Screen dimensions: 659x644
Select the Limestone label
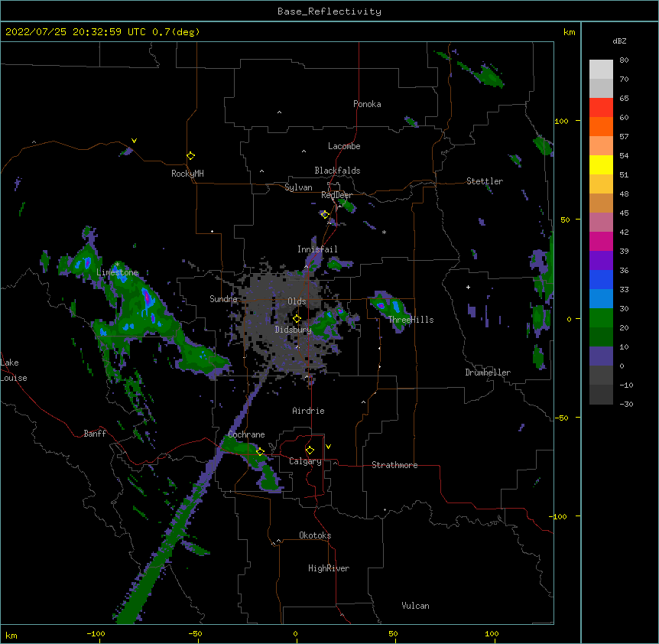(117, 272)
